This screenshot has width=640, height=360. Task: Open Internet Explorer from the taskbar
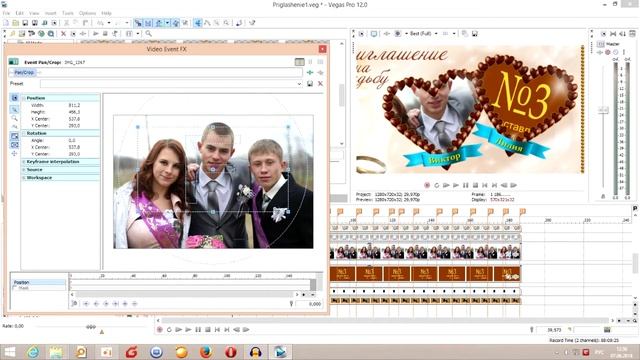coord(32,352)
